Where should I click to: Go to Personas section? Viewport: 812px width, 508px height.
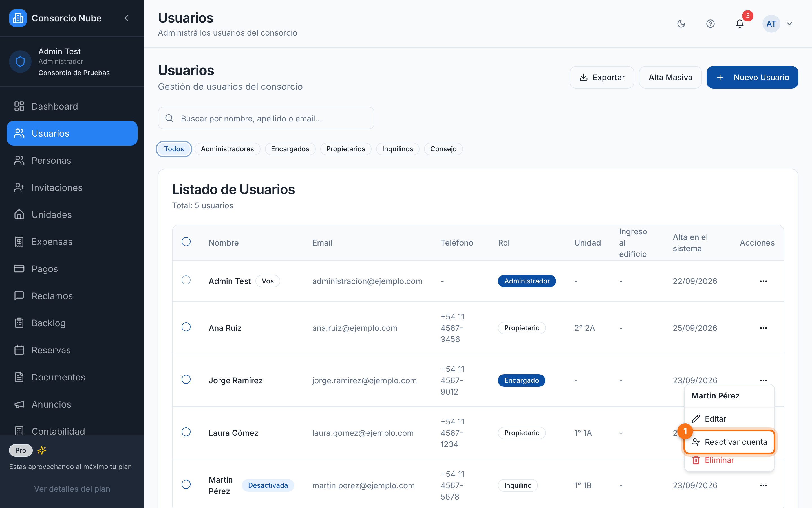(x=72, y=160)
